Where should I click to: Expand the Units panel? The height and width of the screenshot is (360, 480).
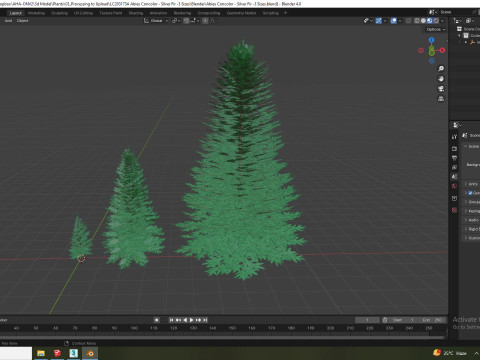466,184
